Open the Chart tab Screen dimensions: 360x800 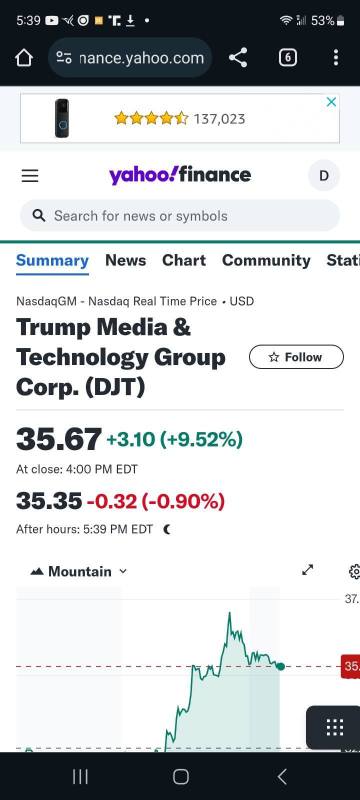pyautogui.click(x=184, y=260)
